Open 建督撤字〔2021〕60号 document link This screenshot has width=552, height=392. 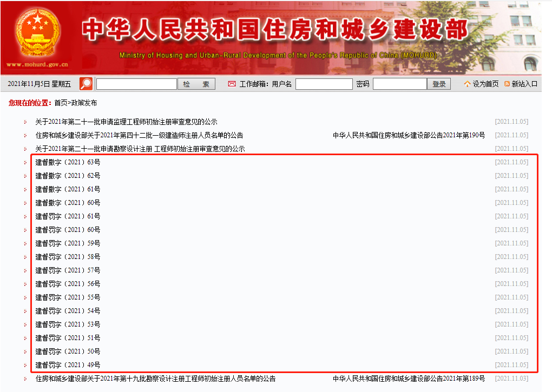coord(68,203)
